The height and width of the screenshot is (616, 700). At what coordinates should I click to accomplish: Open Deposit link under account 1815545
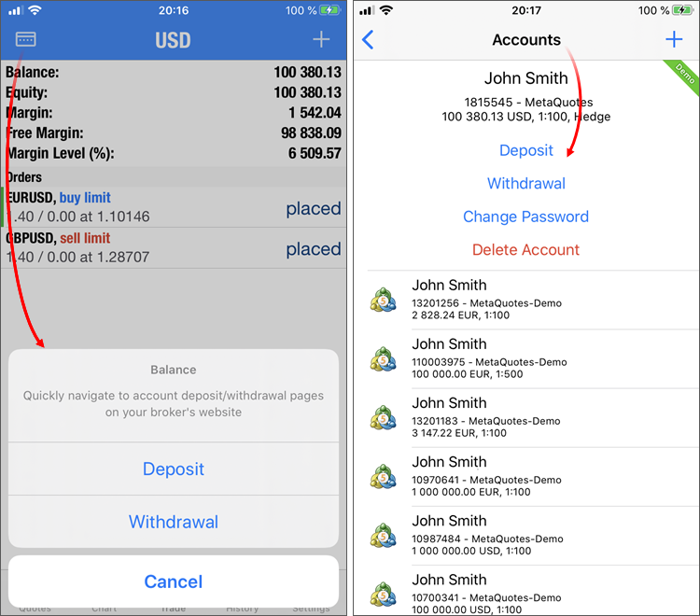(x=525, y=150)
